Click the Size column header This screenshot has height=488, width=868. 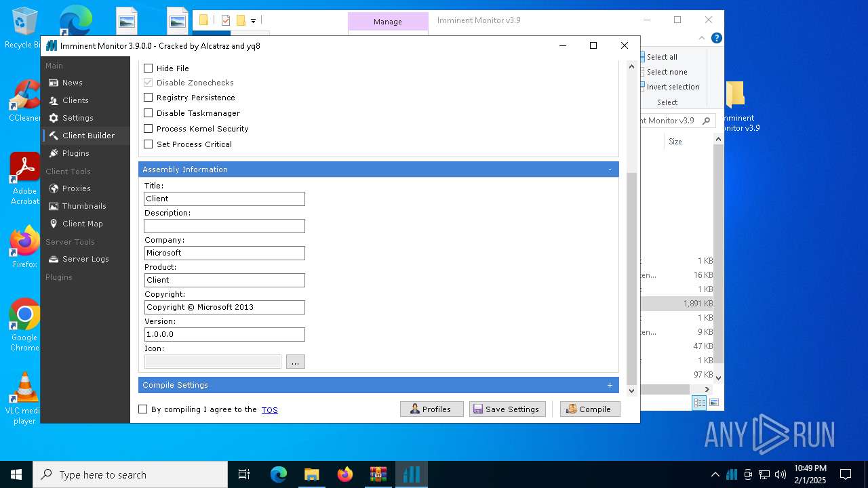pyautogui.click(x=675, y=142)
